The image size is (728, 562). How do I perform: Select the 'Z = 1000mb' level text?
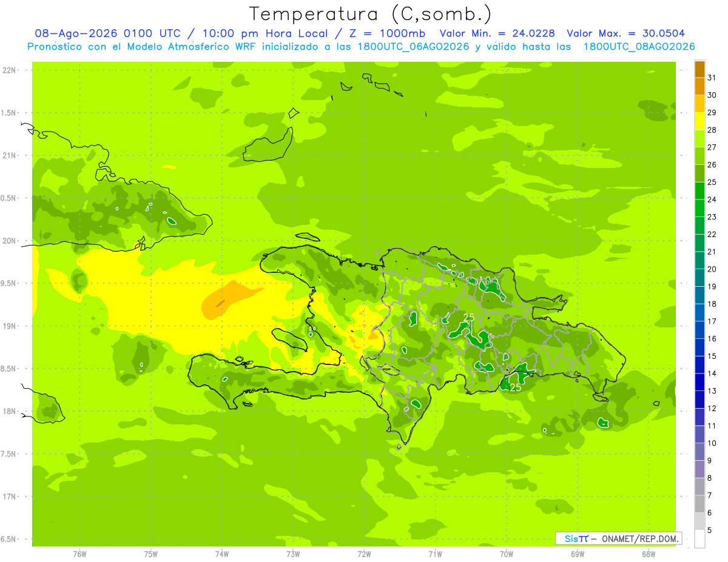(387, 33)
